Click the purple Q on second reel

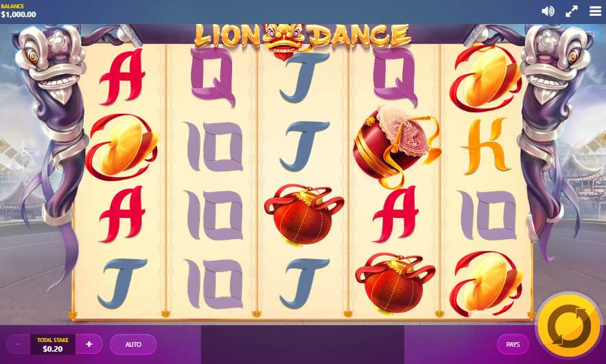(213, 77)
